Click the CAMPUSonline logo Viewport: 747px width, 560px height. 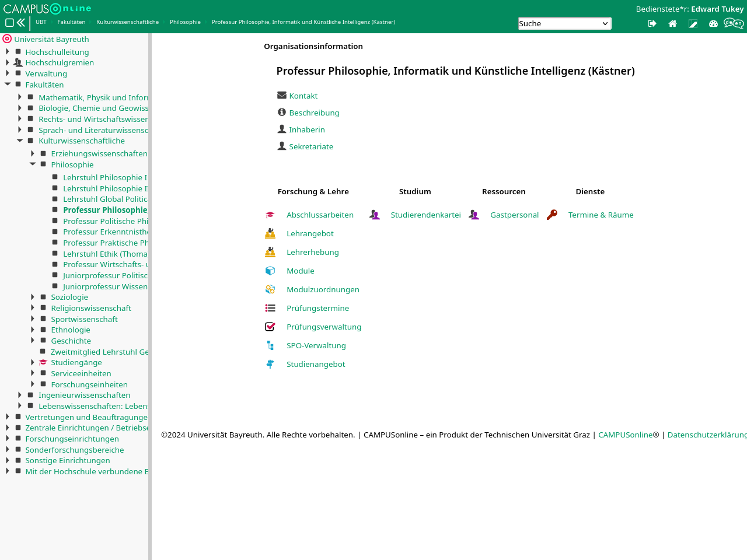click(x=47, y=8)
